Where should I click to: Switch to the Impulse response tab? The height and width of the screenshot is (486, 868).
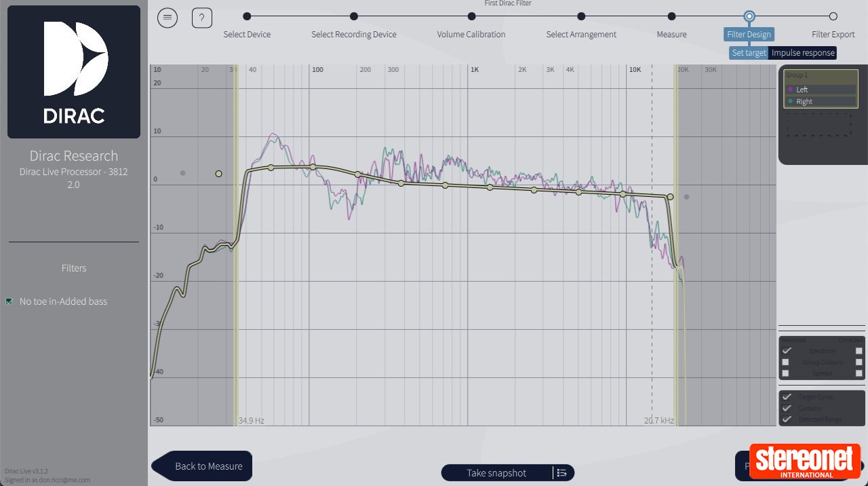803,52
